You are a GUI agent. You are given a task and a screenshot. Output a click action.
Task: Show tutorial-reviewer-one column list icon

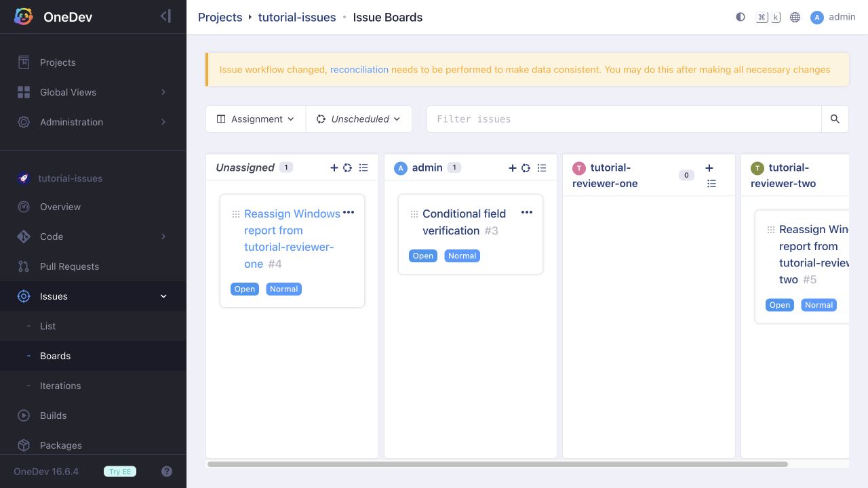coord(711,184)
